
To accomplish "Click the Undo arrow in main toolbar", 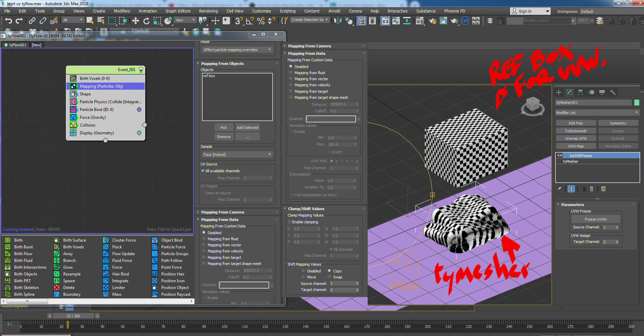I will point(8,21).
